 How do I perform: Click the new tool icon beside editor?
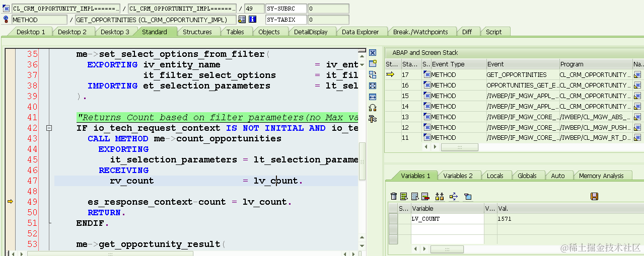pos(373,63)
